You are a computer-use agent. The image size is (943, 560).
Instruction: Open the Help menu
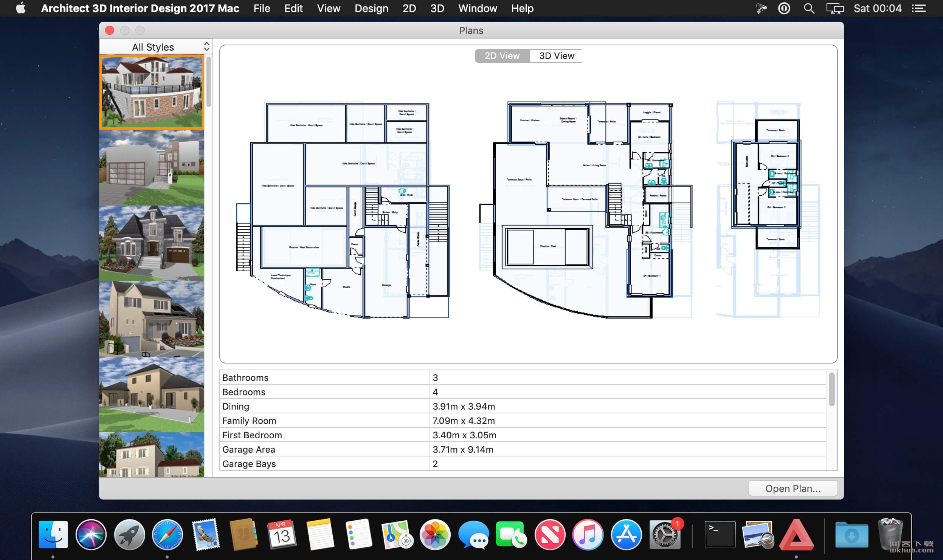[522, 8]
